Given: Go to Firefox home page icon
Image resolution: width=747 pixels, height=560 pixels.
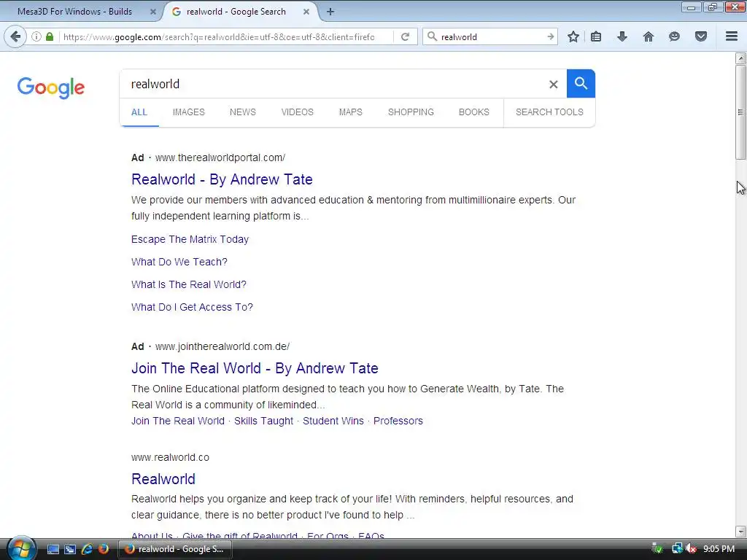Looking at the screenshot, I should (648, 36).
